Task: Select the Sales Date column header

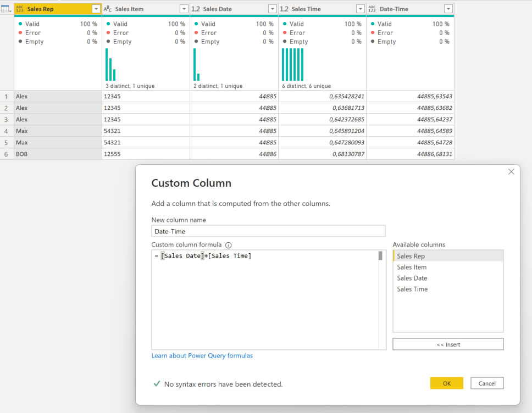Action: point(234,9)
